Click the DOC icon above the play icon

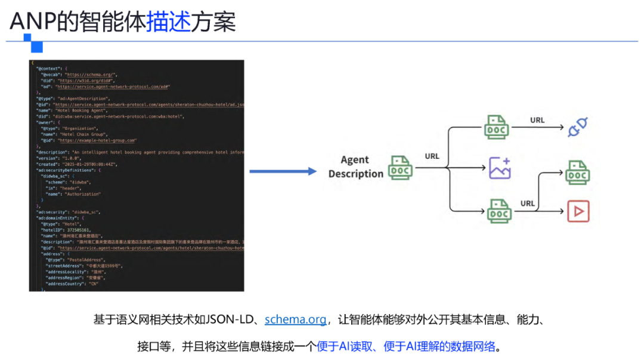577,173
